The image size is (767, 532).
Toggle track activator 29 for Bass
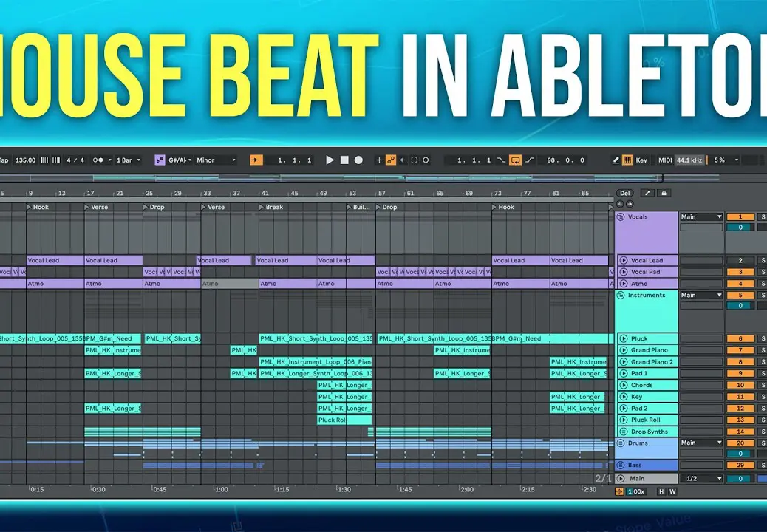coord(740,465)
